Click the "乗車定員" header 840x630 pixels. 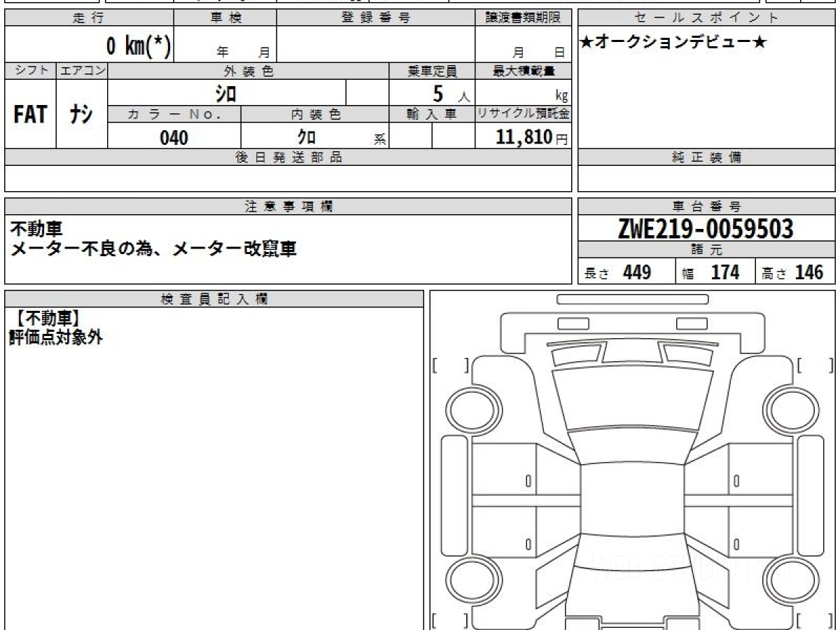[432, 71]
